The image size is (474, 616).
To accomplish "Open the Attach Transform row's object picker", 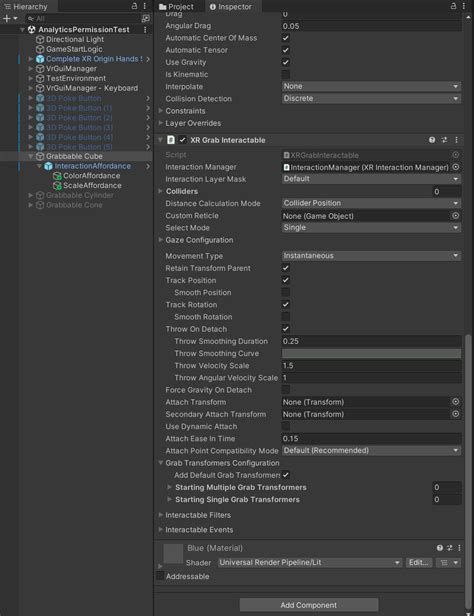I will click(456, 402).
